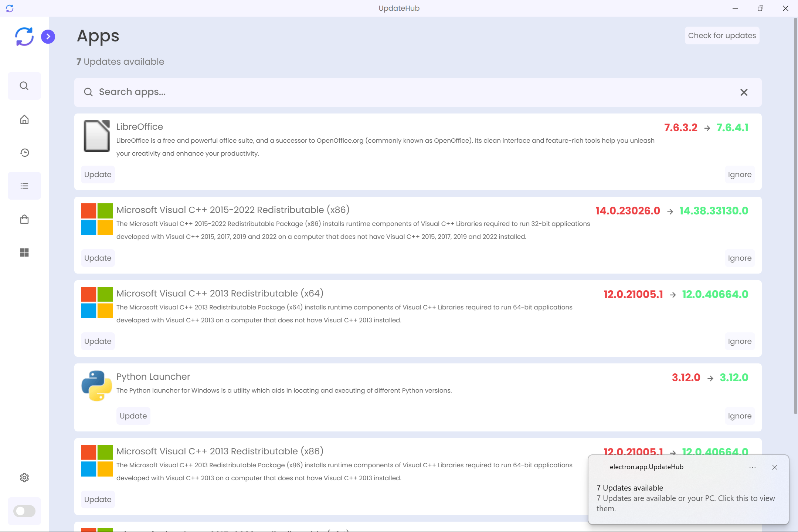
Task: Update LibreOffice
Action: pyautogui.click(x=98, y=174)
